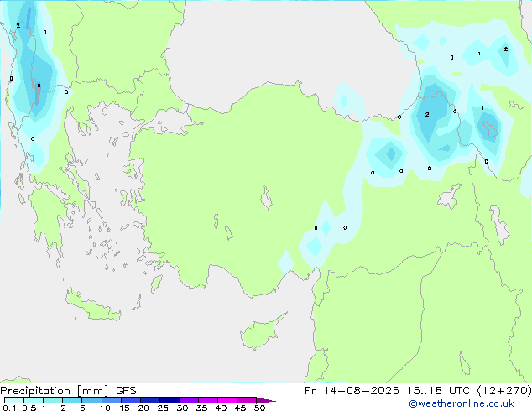The image size is (532, 411).
Task: Click the '15..18 UTC' time range text
Action: pyautogui.click(x=438, y=391)
